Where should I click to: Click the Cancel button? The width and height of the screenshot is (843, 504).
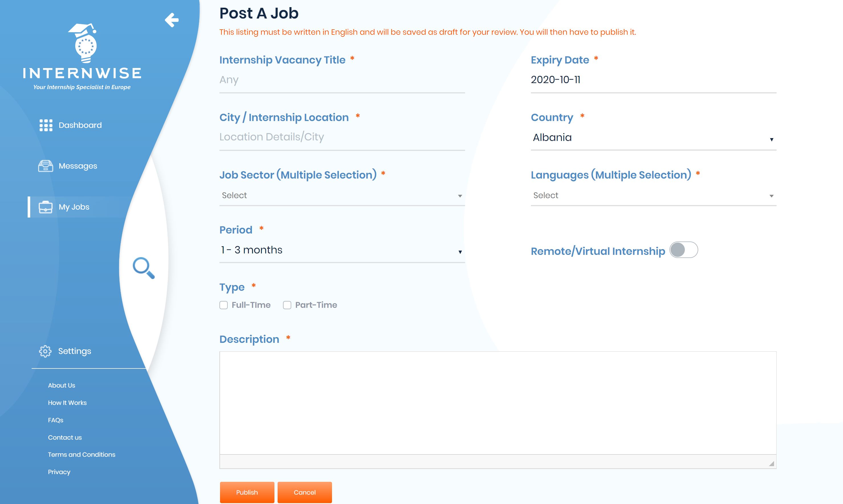click(x=304, y=492)
